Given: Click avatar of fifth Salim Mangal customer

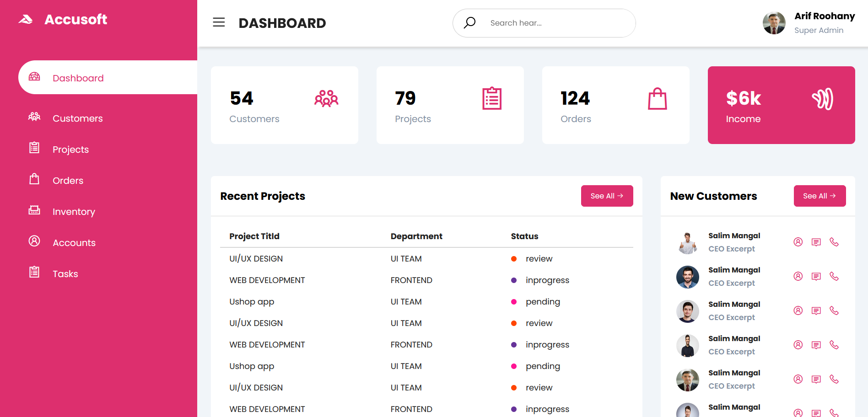Looking at the screenshot, I should click(x=688, y=380).
